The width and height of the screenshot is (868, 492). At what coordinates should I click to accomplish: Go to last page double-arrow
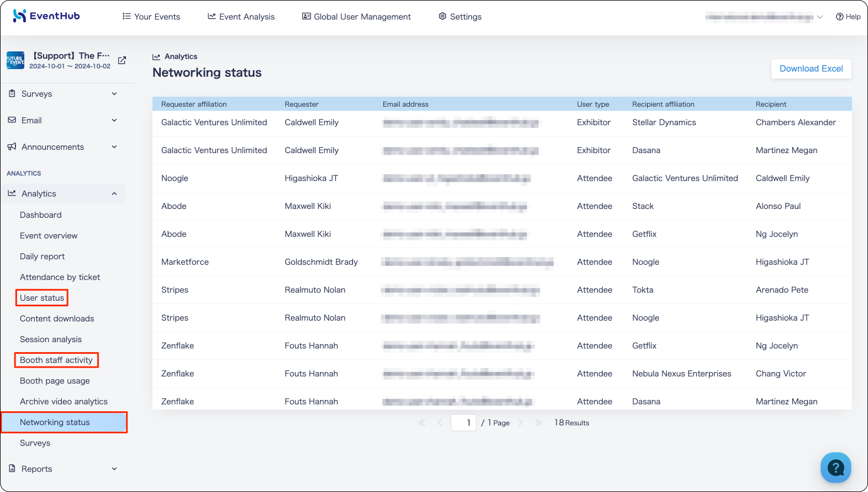538,422
